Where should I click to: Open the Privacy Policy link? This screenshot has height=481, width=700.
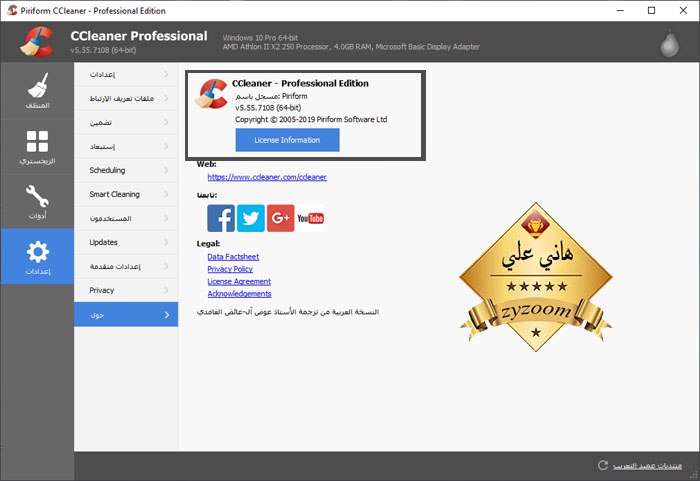(x=230, y=269)
